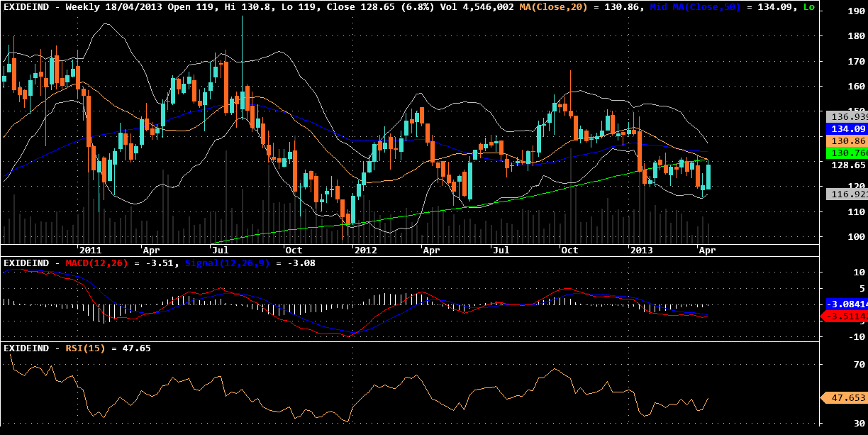Image resolution: width=868 pixels, height=435 pixels.
Task: Click the Apr label of year 2012
Action: pos(431,250)
